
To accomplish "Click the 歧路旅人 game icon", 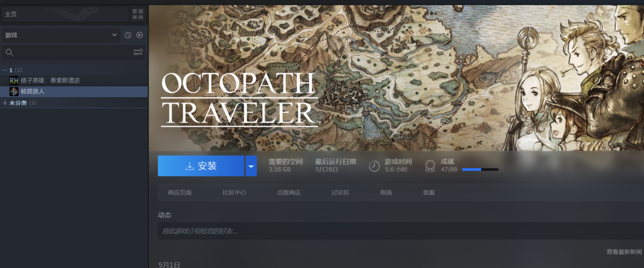I will coord(14,92).
